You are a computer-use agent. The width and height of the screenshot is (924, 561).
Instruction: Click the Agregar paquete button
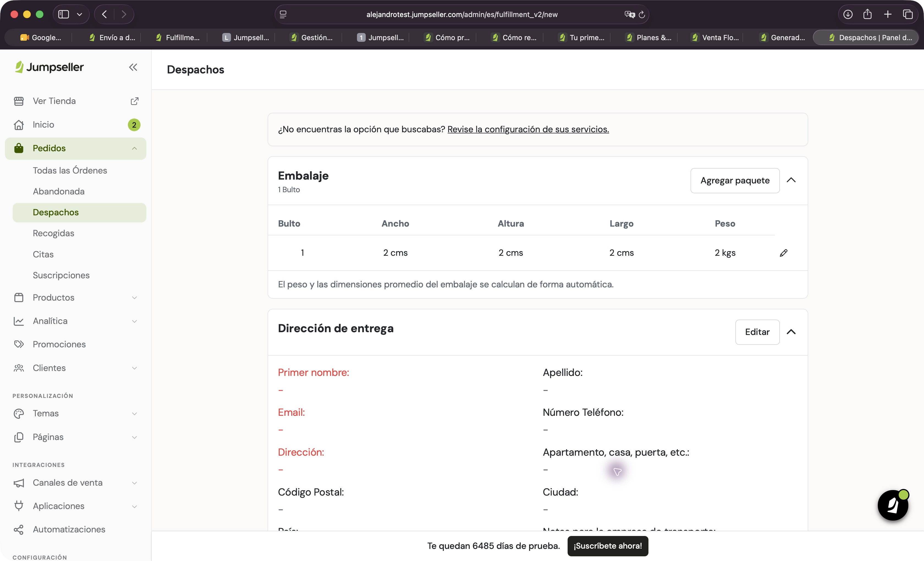(x=735, y=180)
